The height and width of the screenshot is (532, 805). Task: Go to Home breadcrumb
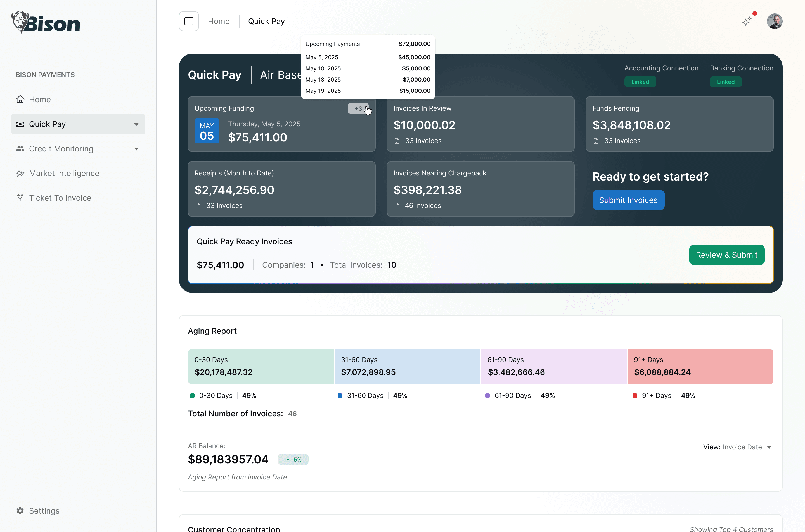click(219, 21)
